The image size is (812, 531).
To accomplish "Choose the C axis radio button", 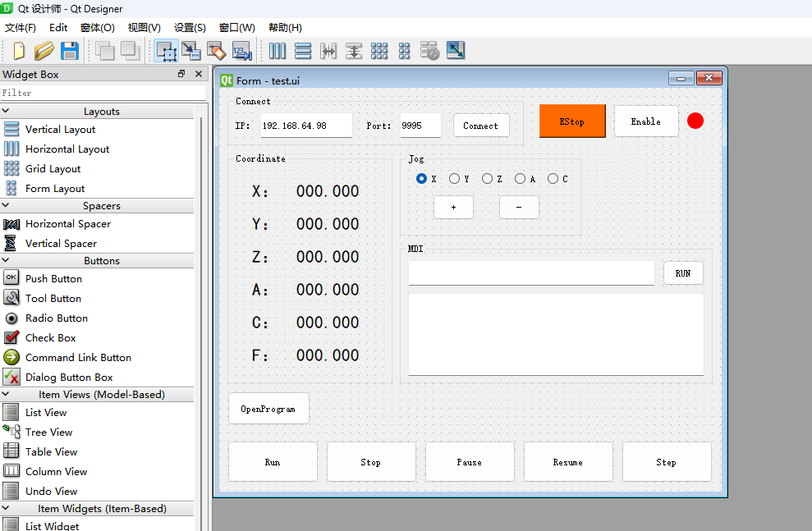I will tap(553, 179).
